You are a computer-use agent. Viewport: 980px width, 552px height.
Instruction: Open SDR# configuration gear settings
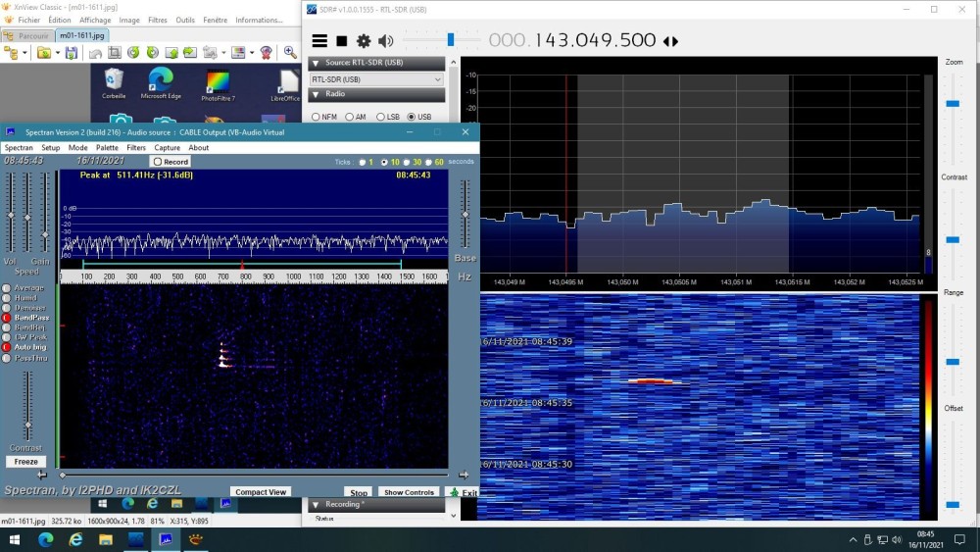364,41
